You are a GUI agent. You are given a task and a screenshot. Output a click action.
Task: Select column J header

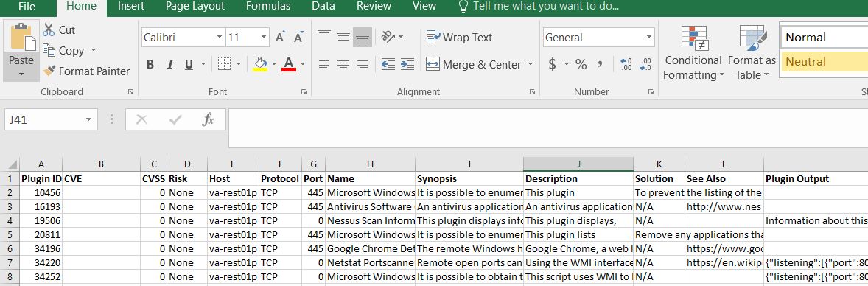pyautogui.click(x=578, y=164)
